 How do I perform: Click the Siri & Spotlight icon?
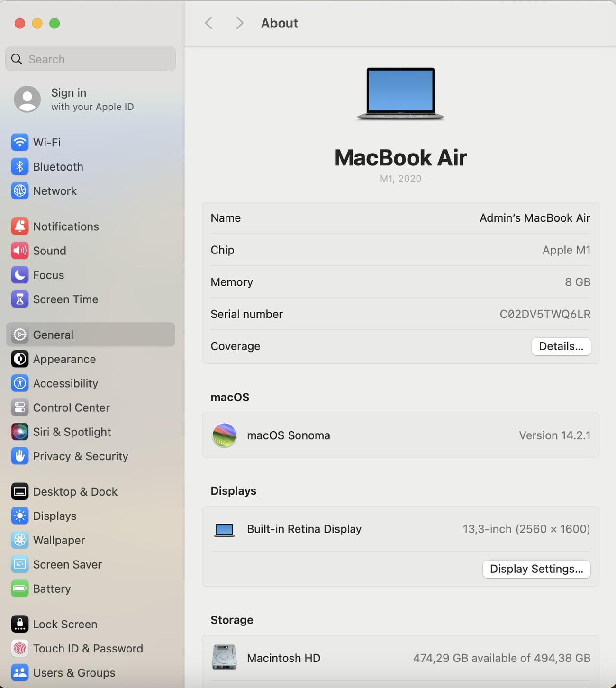(20, 432)
